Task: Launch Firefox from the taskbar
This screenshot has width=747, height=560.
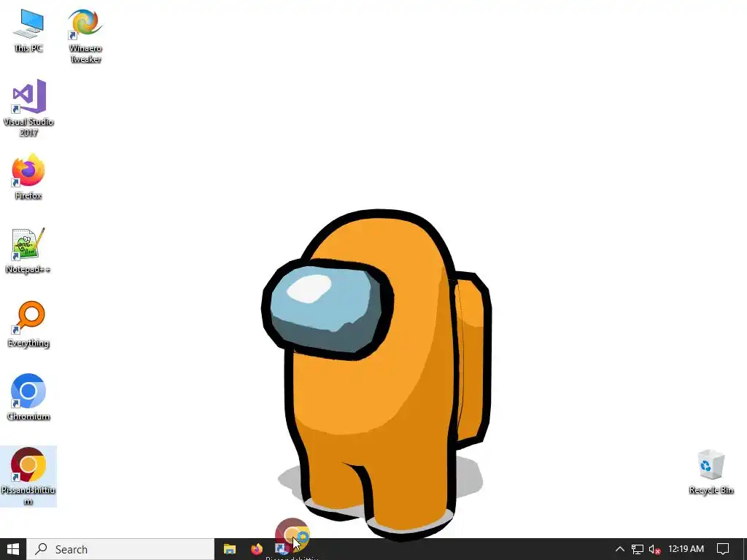Action: click(x=256, y=549)
